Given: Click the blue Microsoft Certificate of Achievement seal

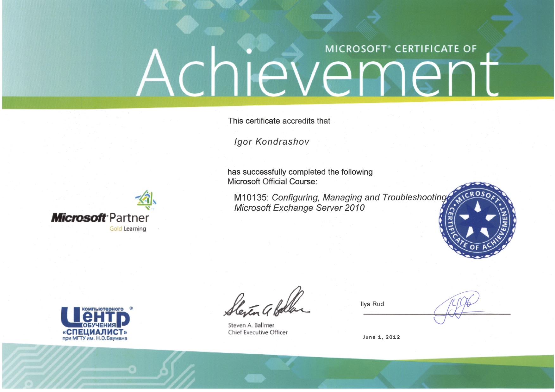Looking at the screenshot, I should click(477, 220).
